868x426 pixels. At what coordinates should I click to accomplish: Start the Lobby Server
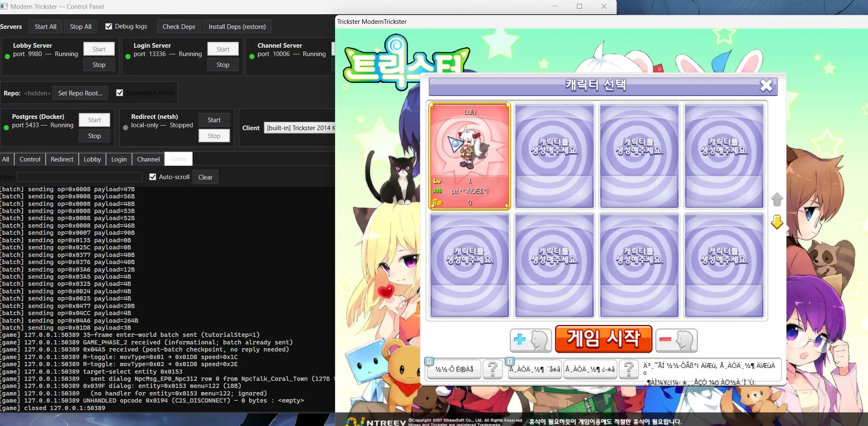pos(99,49)
